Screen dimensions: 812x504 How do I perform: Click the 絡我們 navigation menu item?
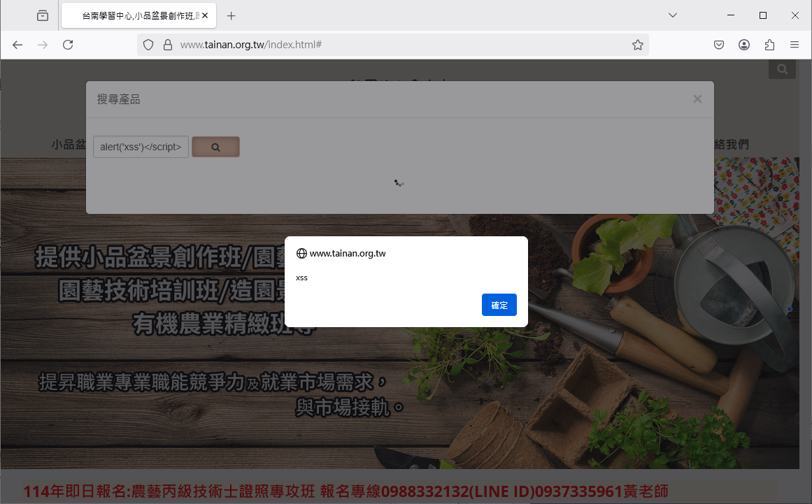tap(731, 145)
